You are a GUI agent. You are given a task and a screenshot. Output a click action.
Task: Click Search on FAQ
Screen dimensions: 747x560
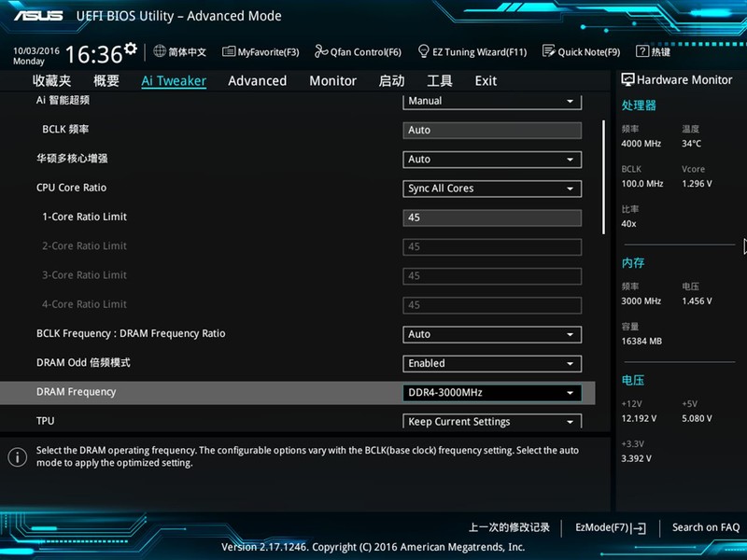tap(706, 527)
